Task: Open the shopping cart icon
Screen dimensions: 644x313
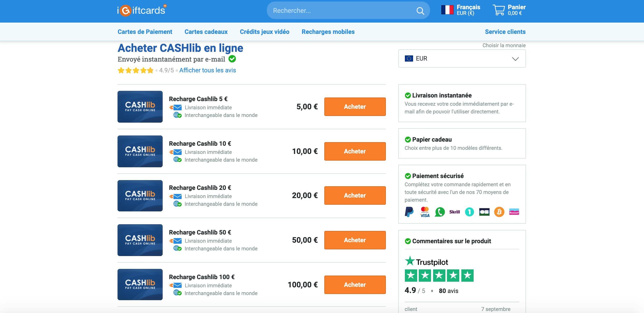Action: 499,10
